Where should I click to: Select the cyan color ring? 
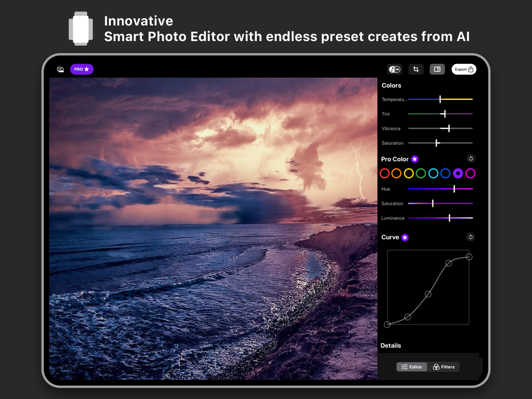click(x=433, y=173)
